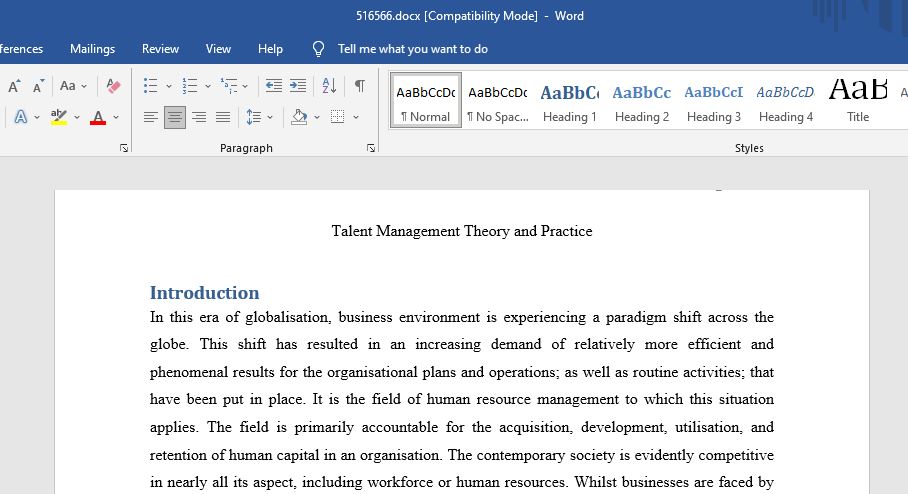Justify the paragraph text

click(x=223, y=118)
